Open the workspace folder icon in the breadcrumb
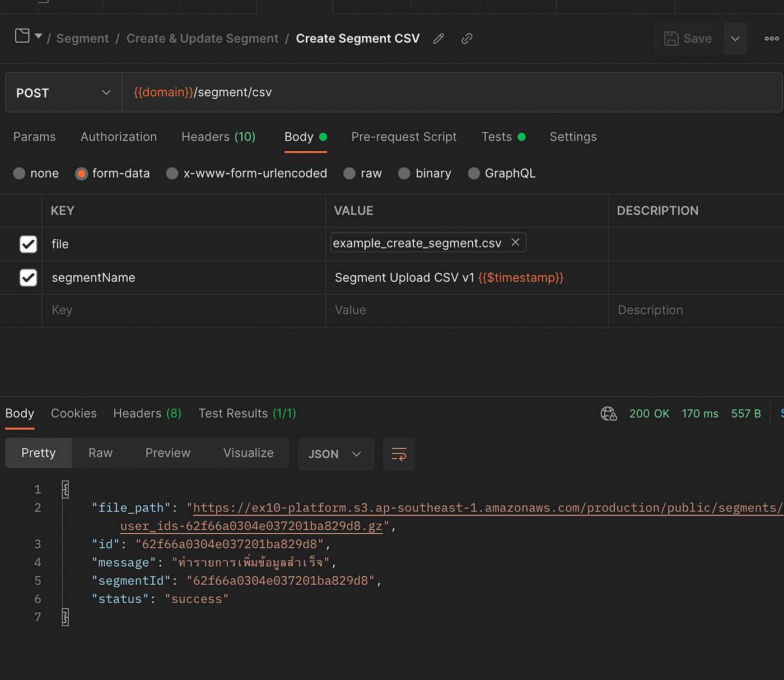This screenshot has height=680, width=784. [x=21, y=35]
